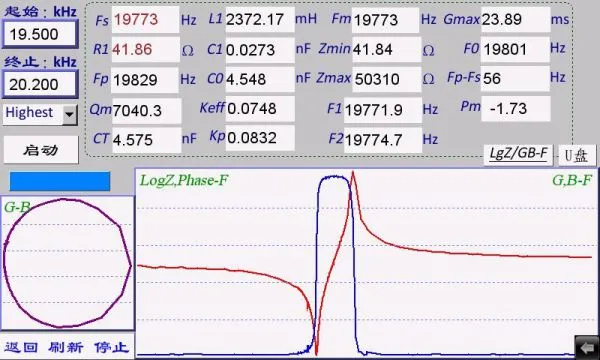
Task: Click 返回 to go back
Action: pos(21,347)
